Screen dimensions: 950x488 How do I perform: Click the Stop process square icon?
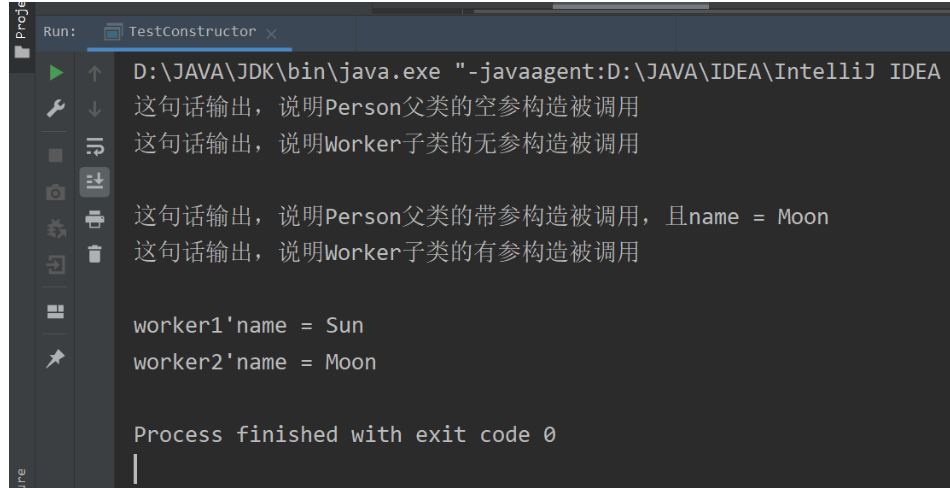coord(57,155)
